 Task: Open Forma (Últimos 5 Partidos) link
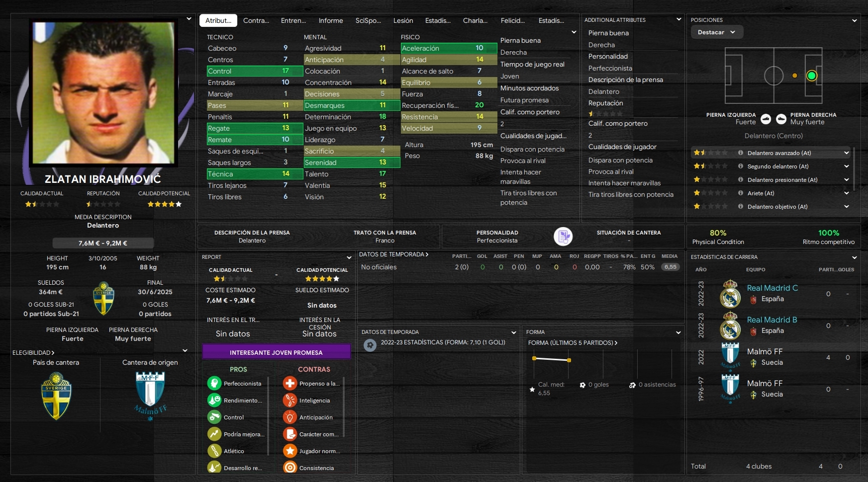point(573,343)
